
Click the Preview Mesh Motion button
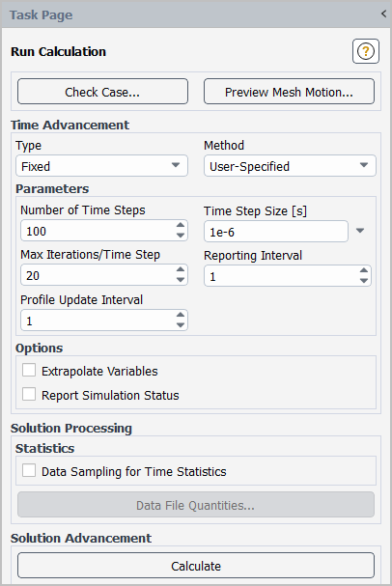(289, 92)
